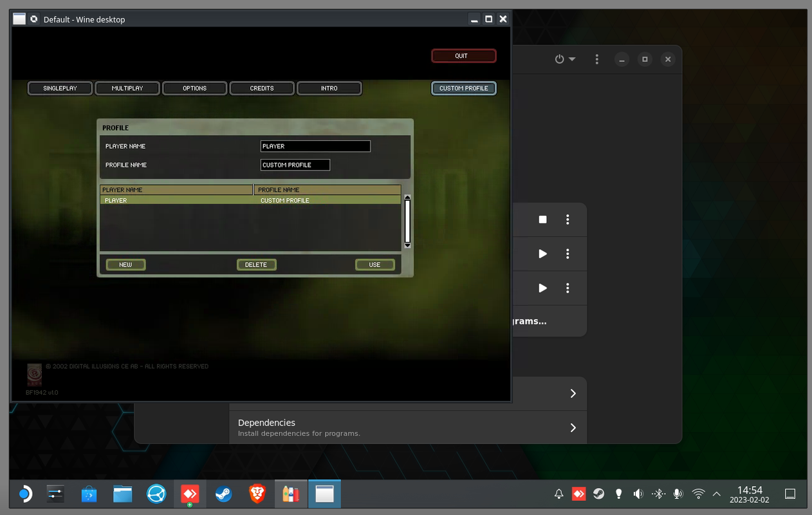Open Steam from the taskbar
The height and width of the screenshot is (515, 812).
coord(223,494)
